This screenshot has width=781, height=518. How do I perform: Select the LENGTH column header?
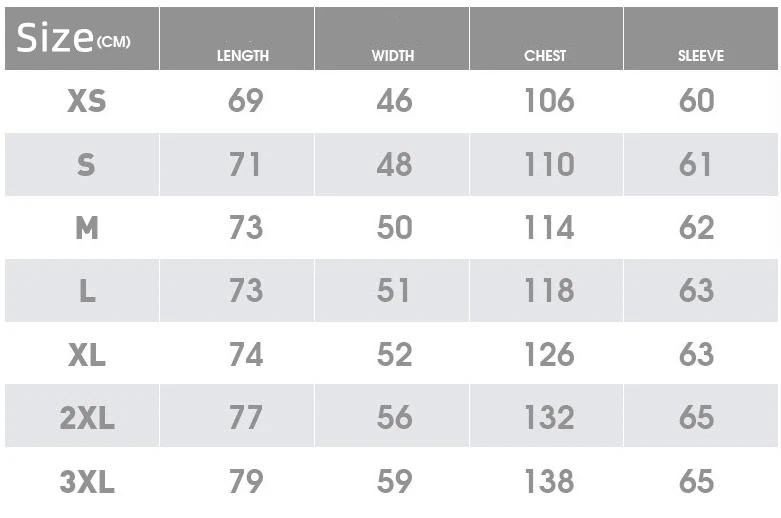point(243,56)
